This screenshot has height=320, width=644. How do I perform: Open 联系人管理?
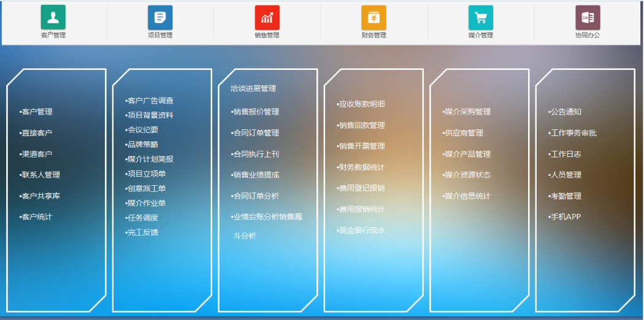pyautogui.click(x=39, y=175)
